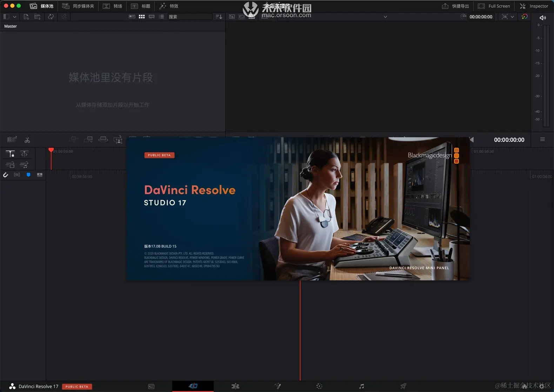This screenshot has width=554, height=392.
Task: Click the video only edit icon
Action: [x=10, y=165]
